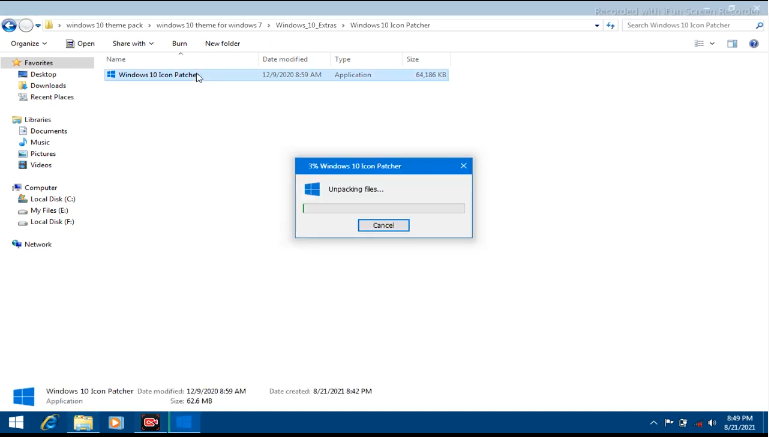This screenshot has height=437, width=769.
Task: Open Local Disk (C:)
Action: [52, 199]
